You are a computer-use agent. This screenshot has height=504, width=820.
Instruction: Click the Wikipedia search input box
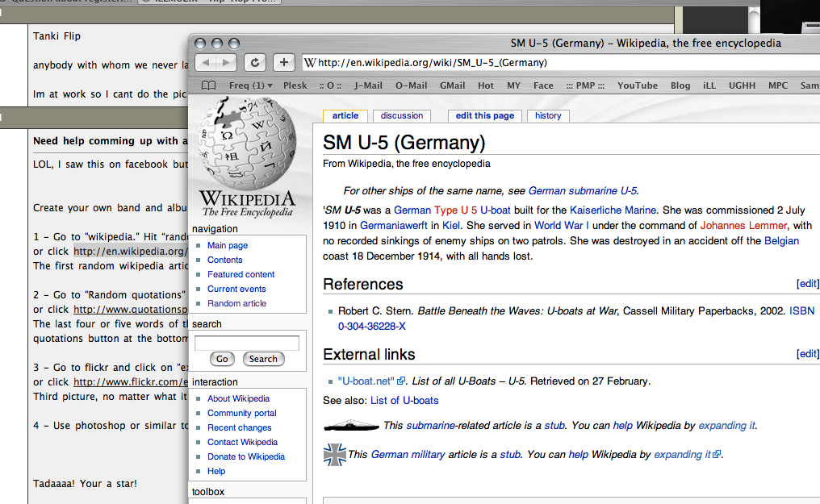[x=247, y=344]
